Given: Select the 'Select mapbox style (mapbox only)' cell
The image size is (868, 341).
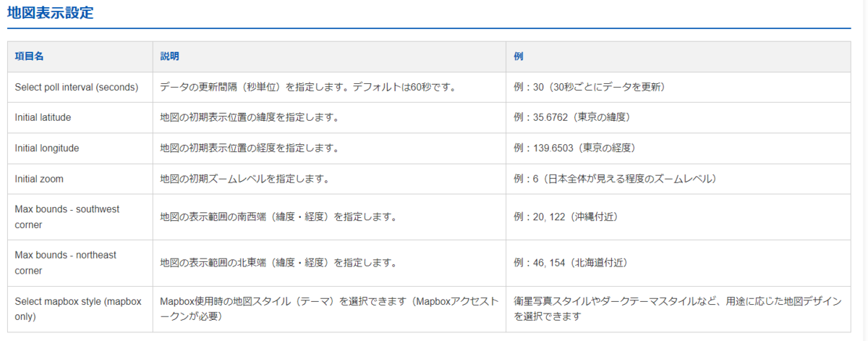Looking at the screenshot, I should tap(80, 309).
